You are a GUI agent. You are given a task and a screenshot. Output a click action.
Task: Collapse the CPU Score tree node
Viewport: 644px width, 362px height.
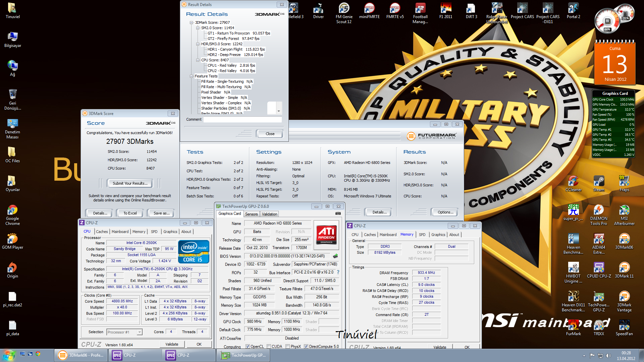pos(198,60)
